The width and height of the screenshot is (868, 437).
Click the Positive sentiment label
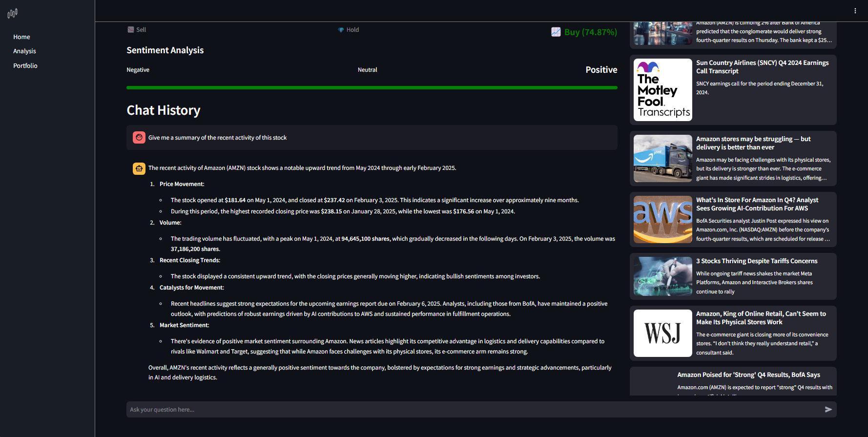click(x=601, y=70)
